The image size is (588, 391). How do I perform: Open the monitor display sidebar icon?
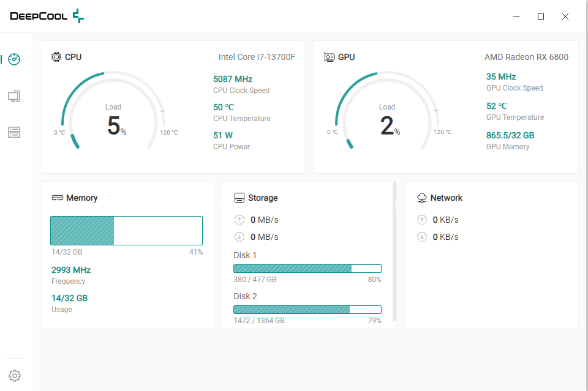pyautogui.click(x=14, y=96)
